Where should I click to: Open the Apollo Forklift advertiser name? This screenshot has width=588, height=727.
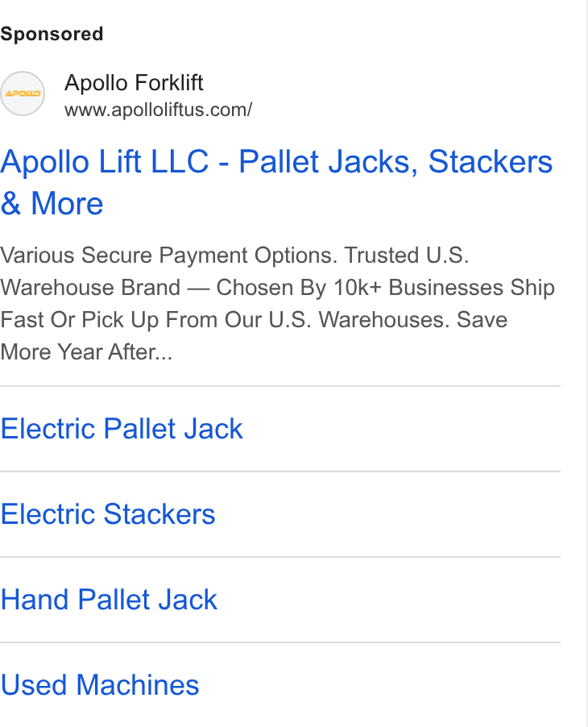point(134,83)
